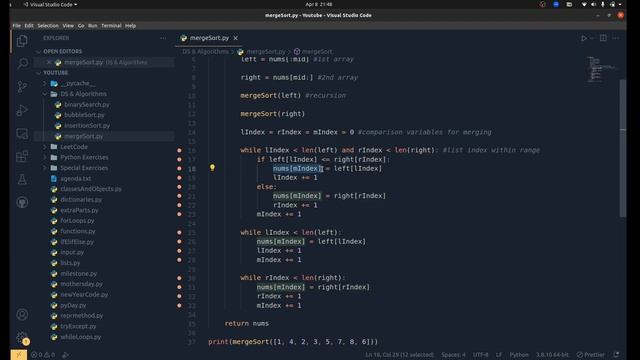Toggle the breakpoint on line 18
Screen dimensions: 640x360
click(179, 168)
